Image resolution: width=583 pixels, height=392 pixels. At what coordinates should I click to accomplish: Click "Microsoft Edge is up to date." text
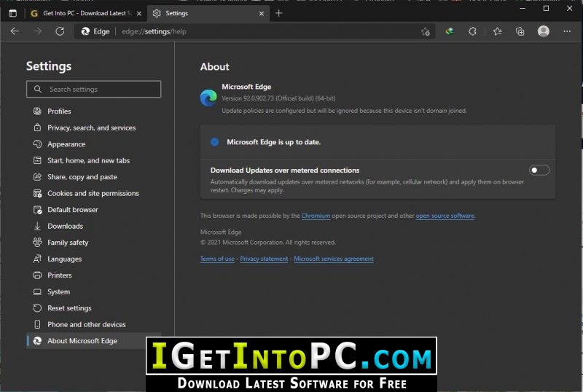tap(274, 142)
